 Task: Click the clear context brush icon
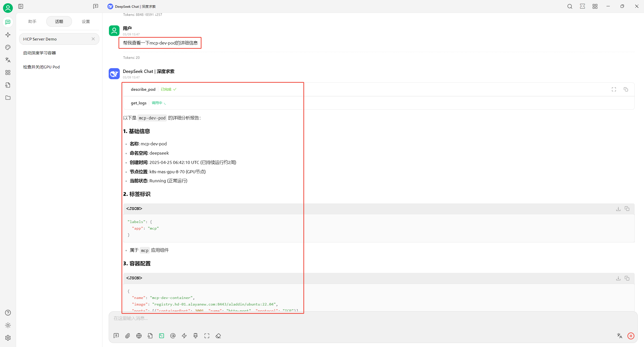195,336
